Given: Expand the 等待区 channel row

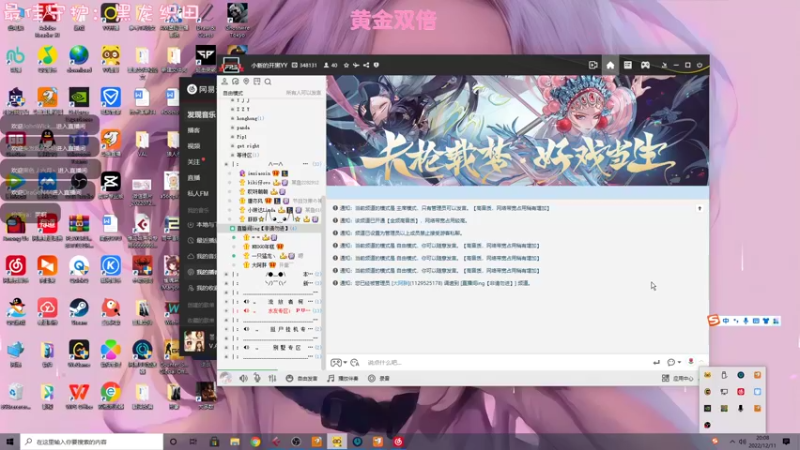Looking at the screenshot, I should click(x=233, y=155).
